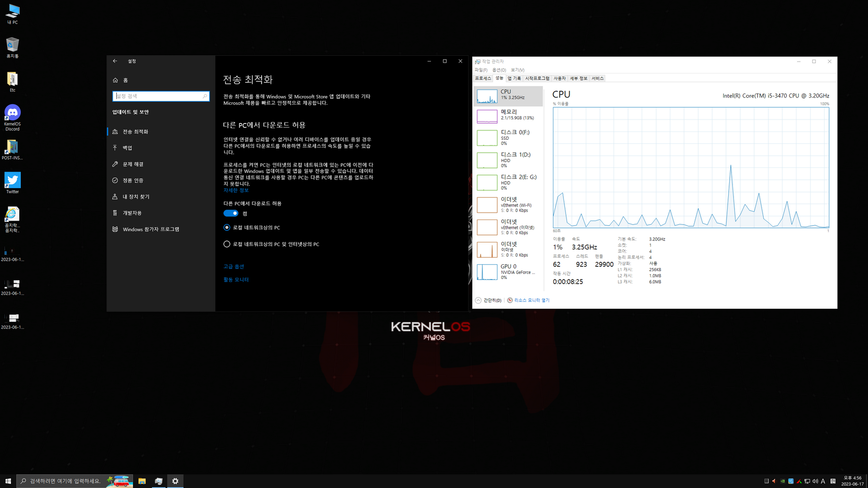Click the Settings gear in the taskbar
The height and width of the screenshot is (488, 868).
[x=175, y=481]
